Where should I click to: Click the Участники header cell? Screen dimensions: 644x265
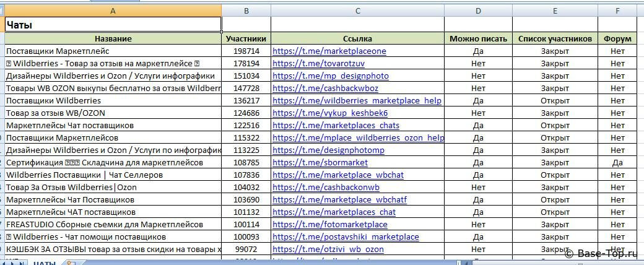coord(246,38)
